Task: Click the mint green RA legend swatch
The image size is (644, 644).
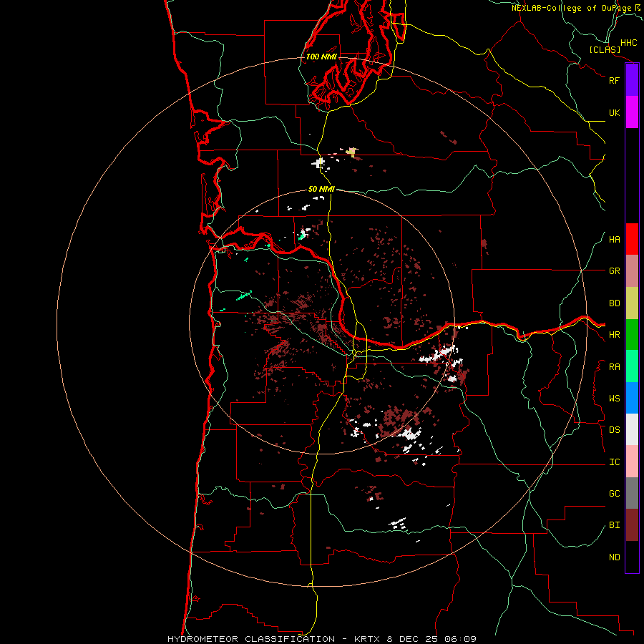Action: [632, 366]
